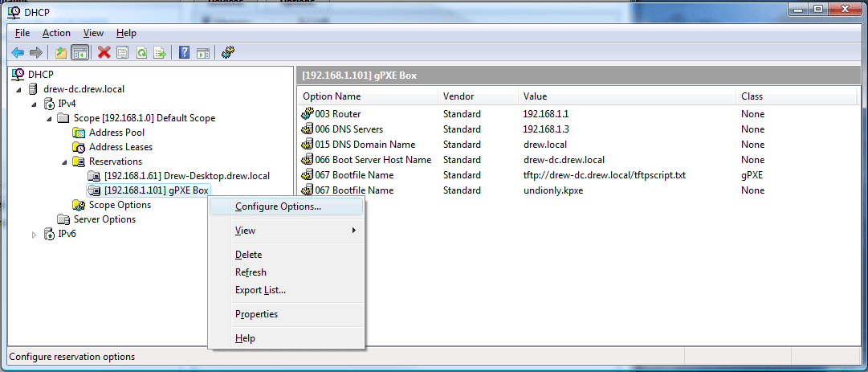
Task: Click the Back arrow toolbar icon
Action: point(18,52)
